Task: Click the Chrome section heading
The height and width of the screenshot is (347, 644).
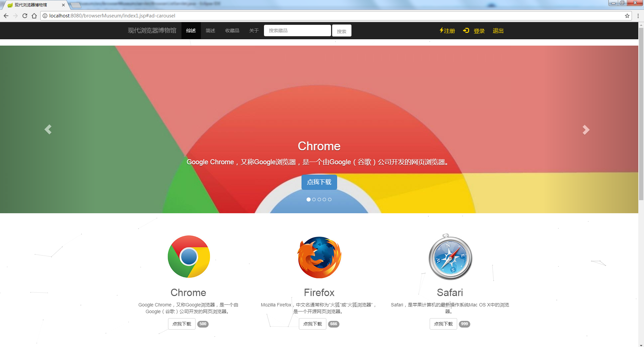Action: coord(188,293)
